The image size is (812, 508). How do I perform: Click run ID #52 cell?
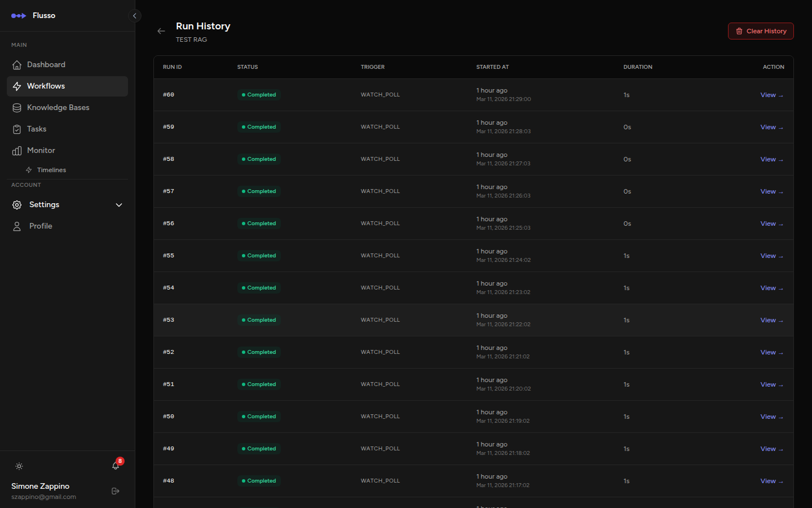coord(169,352)
